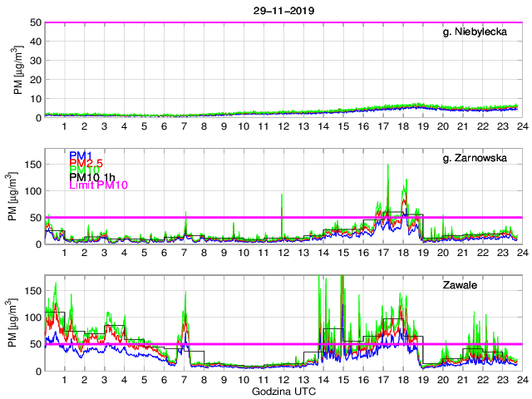Click the g. Niebylecka station label
Image resolution: width=532 pixels, height=399 pixels.
point(475,32)
